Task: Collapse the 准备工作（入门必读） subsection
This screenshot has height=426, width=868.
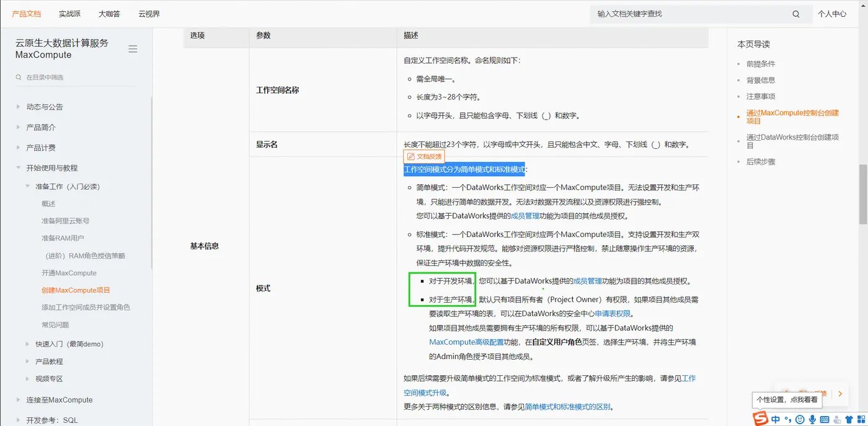Action: (28, 186)
